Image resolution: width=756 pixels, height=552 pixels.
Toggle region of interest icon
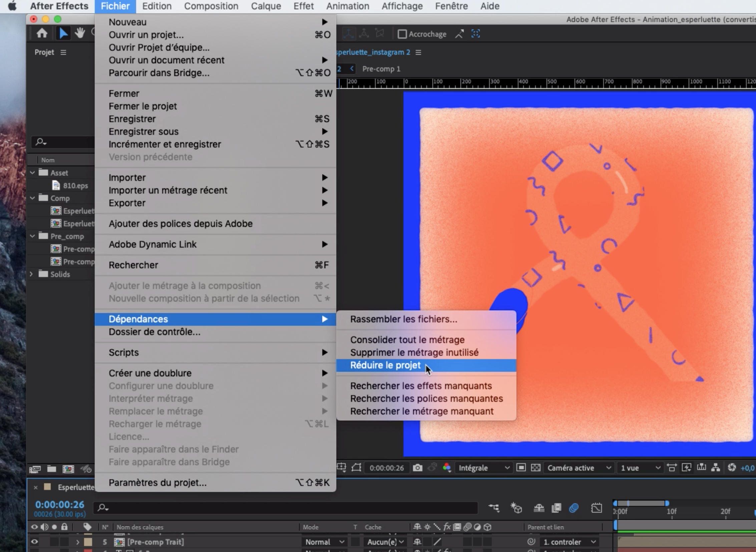(x=521, y=468)
